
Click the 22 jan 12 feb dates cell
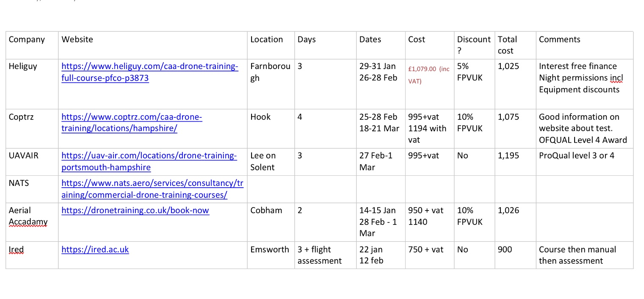pos(381,255)
